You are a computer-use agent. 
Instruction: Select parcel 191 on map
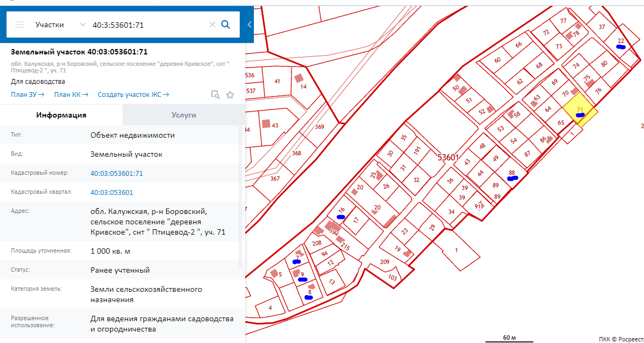[x=418, y=151]
